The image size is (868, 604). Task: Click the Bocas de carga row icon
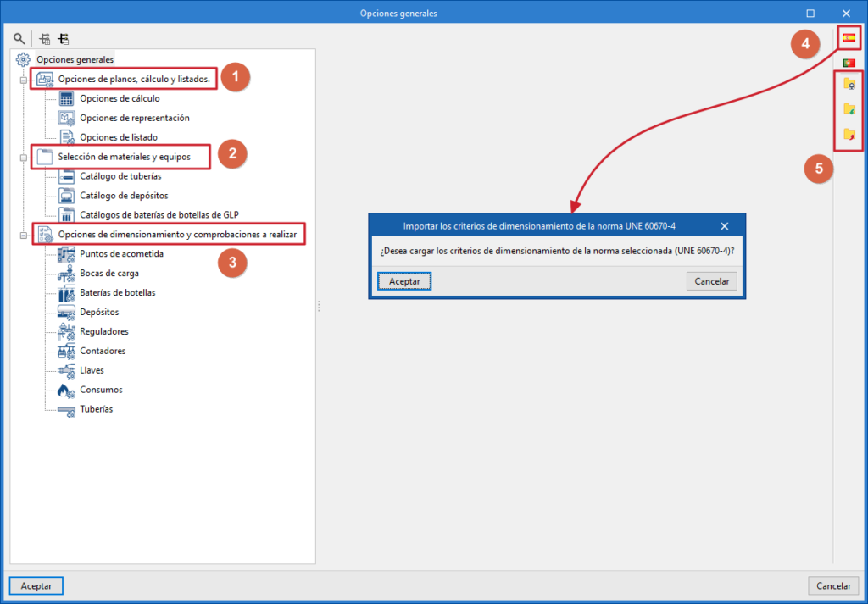click(66, 274)
